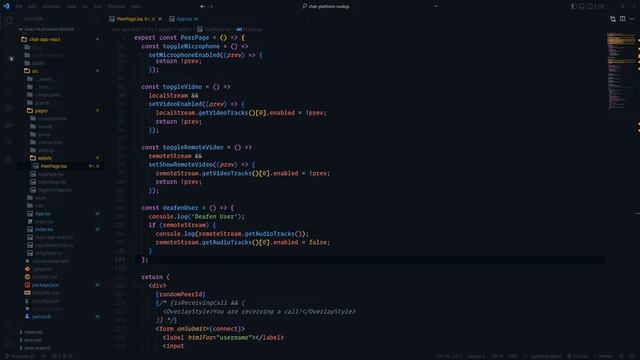Click the git branch status bar item
The height and width of the screenshot is (360, 640).
[x=20, y=356]
